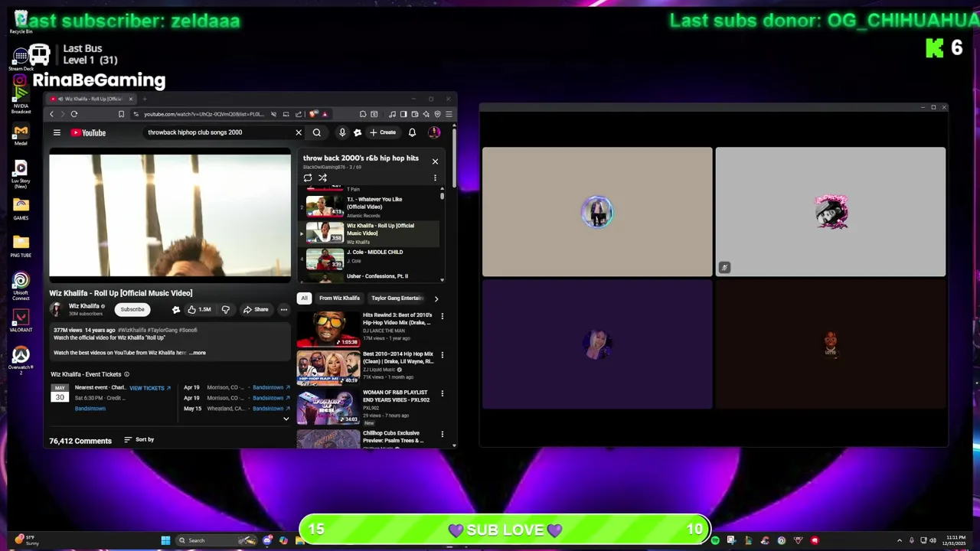Click VIEW TICKETS link
Image resolution: width=980 pixels, height=551 pixels.
[x=149, y=388]
